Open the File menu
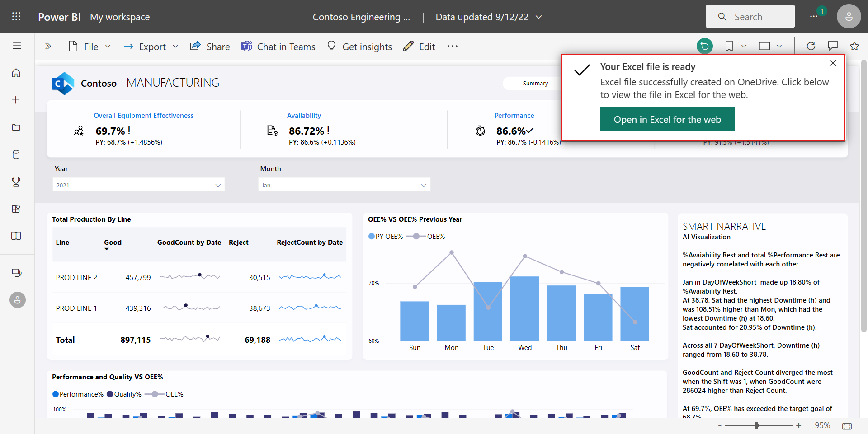This screenshot has height=434, width=868. (90, 46)
